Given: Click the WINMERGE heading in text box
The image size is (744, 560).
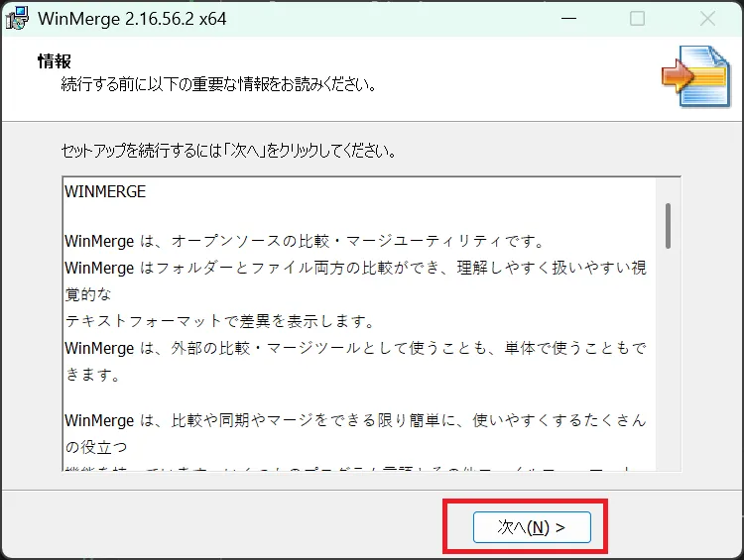Looking at the screenshot, I should click(x=105, y=191).
